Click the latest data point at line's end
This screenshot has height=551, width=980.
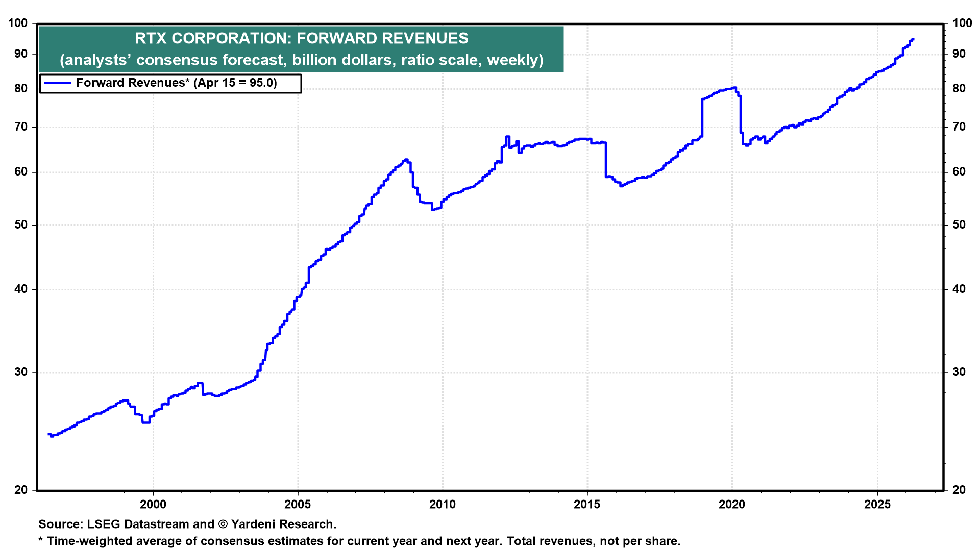pos(913,39)
